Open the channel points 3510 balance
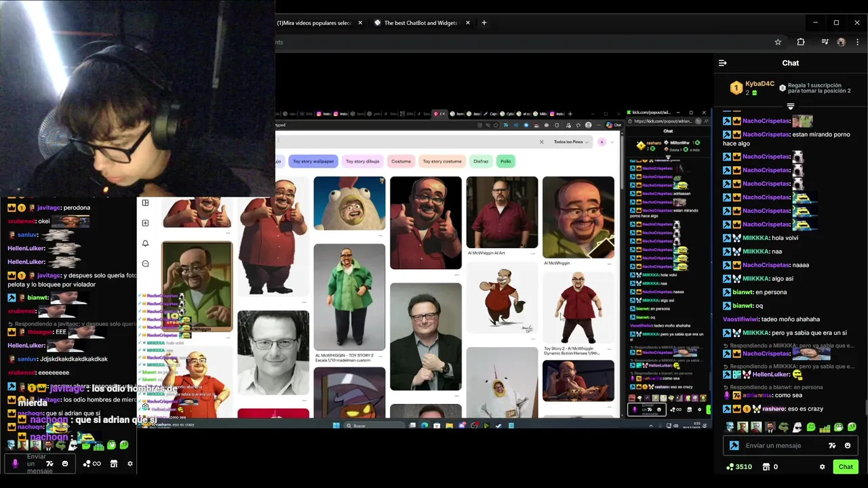Viewport: 868px width, 488px height. coord(738,467)
